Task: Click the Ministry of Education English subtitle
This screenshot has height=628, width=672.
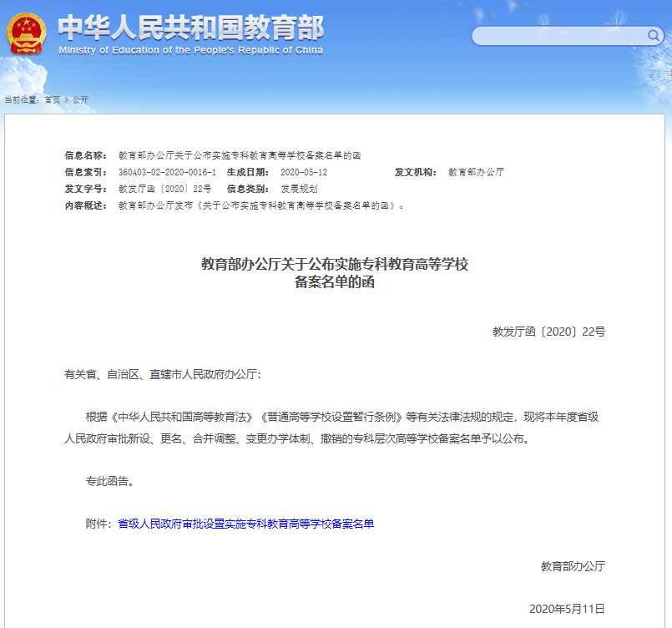Action: (190, 50)
